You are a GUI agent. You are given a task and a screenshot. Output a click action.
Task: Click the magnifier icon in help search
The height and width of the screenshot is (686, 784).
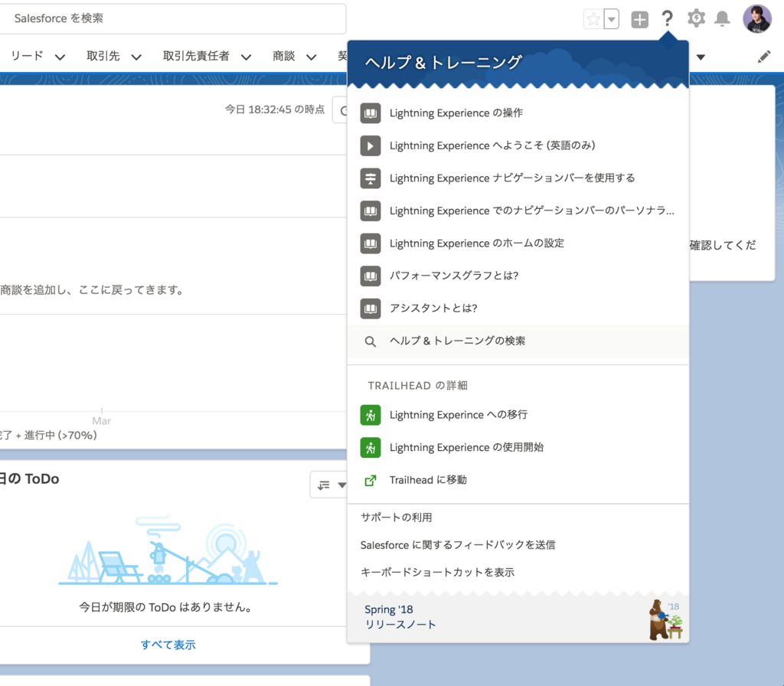[370, 341]
